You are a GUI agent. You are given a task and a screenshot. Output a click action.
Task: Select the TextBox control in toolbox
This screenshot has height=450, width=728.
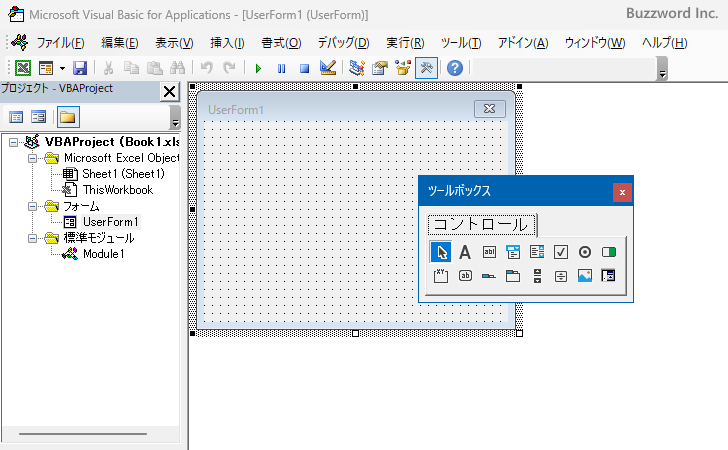[489, 252]
